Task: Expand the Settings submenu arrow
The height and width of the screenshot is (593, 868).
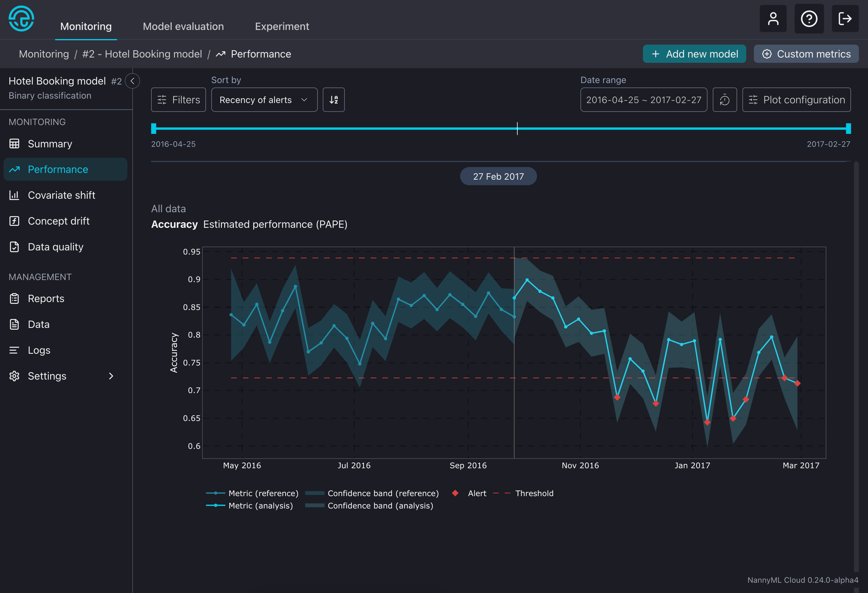Action: [x=111, y=376]
